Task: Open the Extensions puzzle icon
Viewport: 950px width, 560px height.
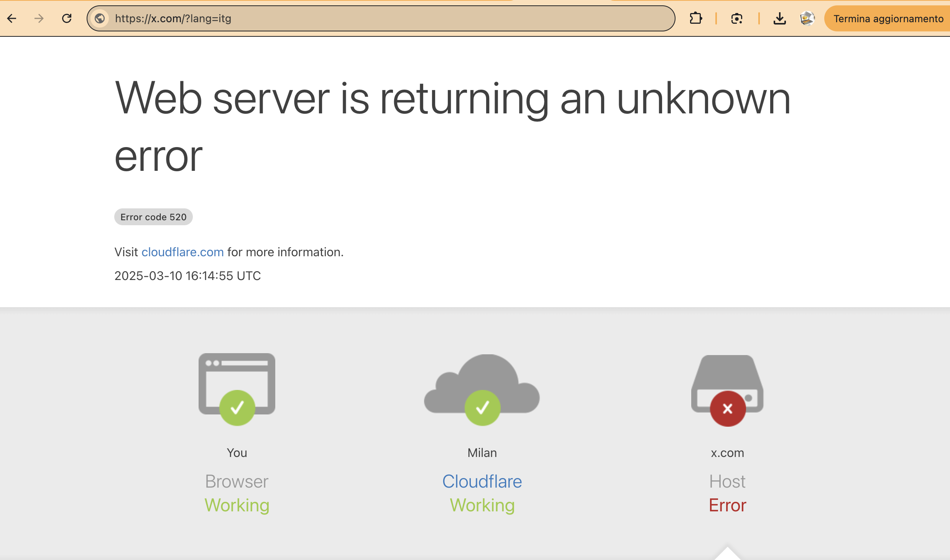Action: [x=695, y=18]
